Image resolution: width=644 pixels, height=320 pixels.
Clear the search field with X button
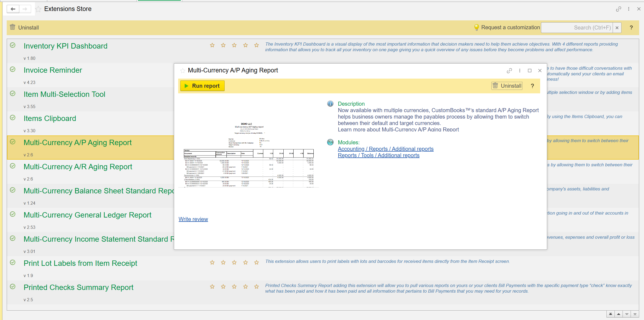coord(617,28)
